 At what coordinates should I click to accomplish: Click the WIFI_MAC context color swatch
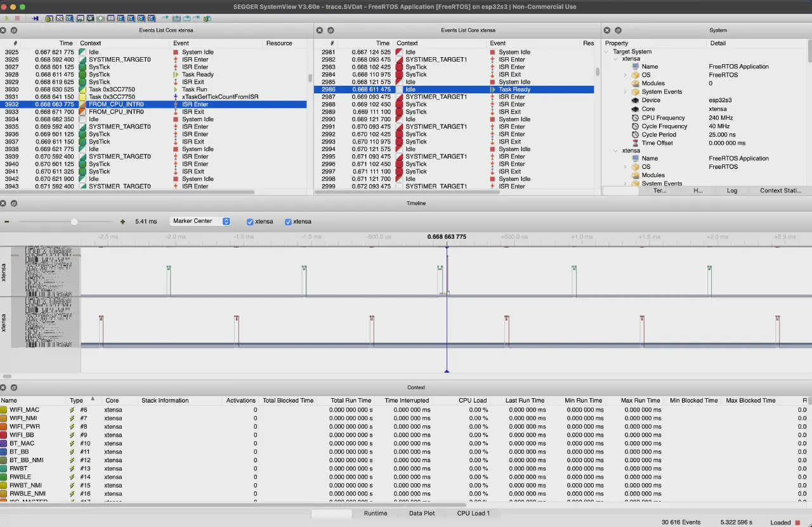click(x=4, y=410)
